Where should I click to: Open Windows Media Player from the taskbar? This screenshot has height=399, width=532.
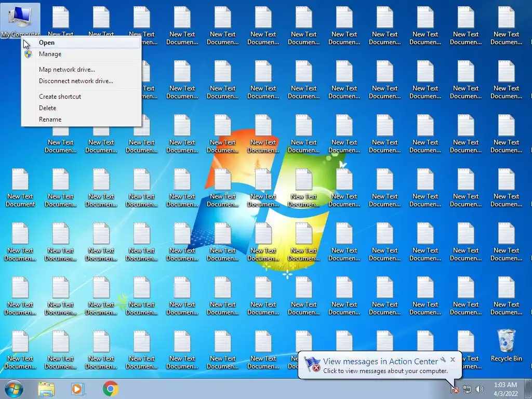[x=78, y=389]
